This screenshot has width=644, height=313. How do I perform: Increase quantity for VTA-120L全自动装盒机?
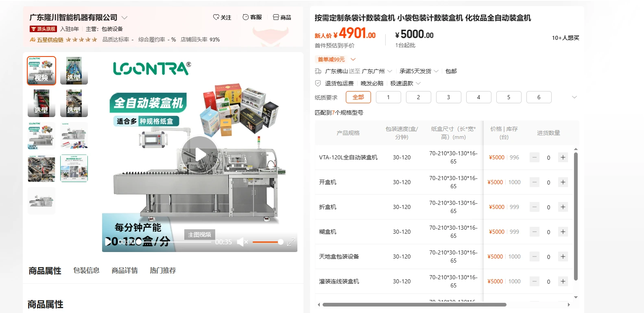(563, 157)
